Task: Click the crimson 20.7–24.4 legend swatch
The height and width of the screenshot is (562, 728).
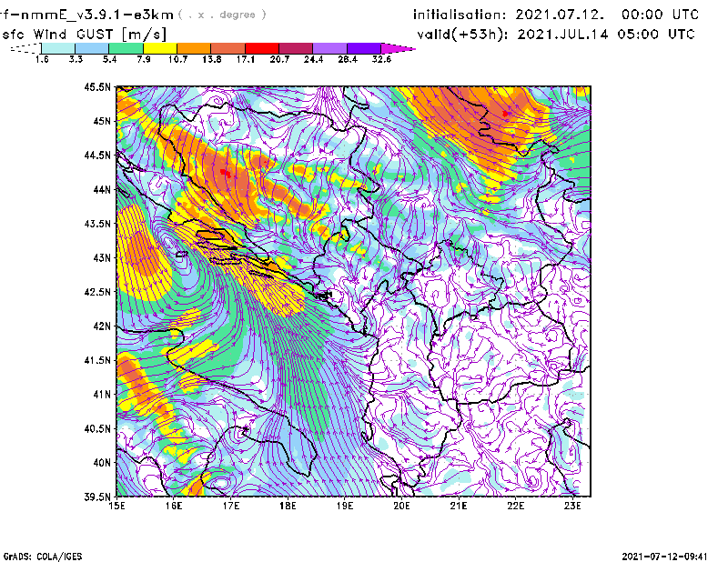Action: [296, 48]
